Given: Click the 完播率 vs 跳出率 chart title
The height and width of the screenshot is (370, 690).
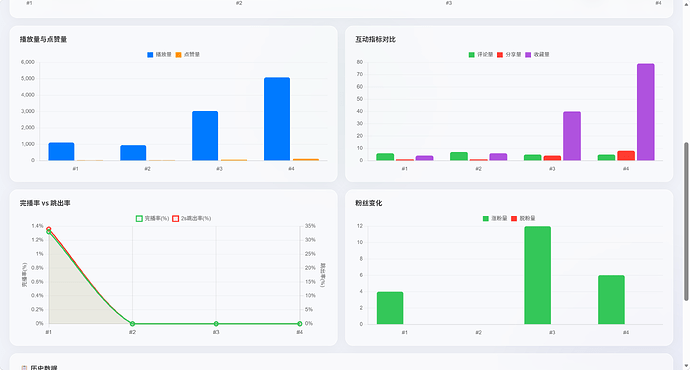Looking at the screenshot, I should (45, 203).
